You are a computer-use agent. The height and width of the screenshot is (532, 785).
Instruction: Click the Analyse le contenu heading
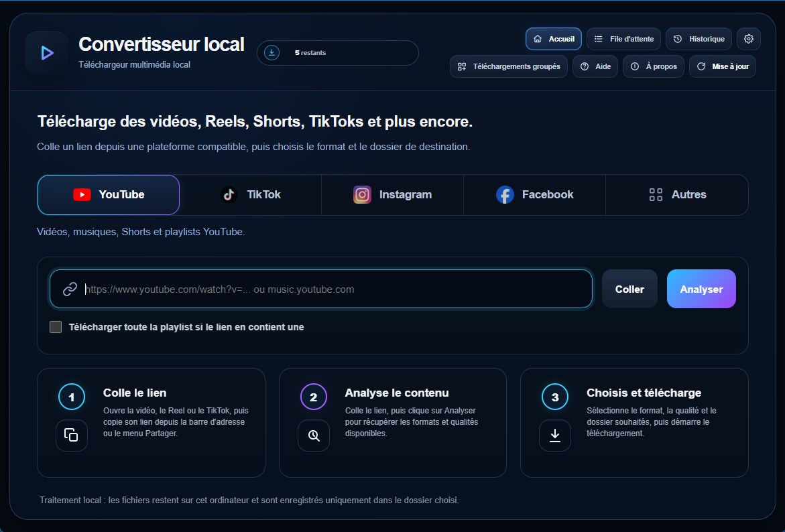(397, 393)
